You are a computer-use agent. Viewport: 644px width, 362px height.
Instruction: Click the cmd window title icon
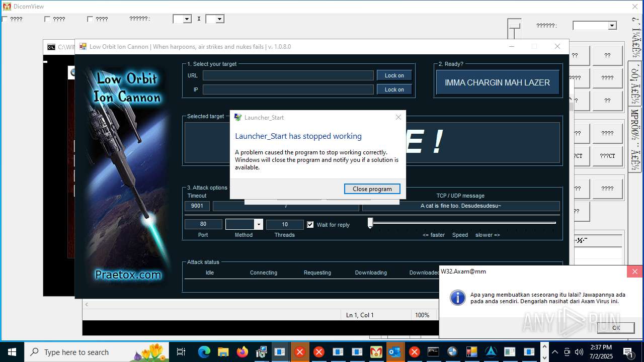tap(51, 47)
